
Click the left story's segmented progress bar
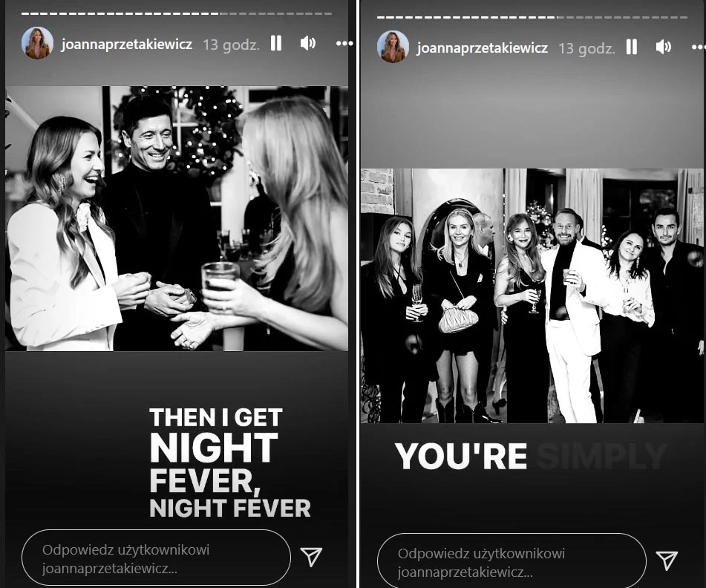pos(177,13)
